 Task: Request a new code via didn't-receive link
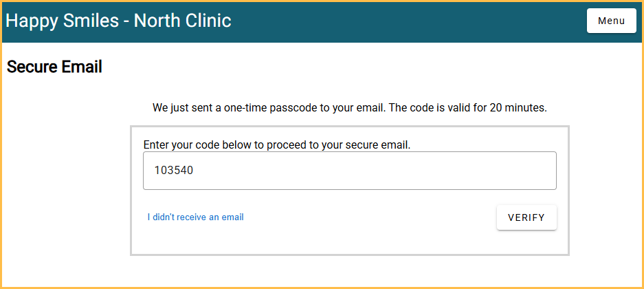point(196,217)
